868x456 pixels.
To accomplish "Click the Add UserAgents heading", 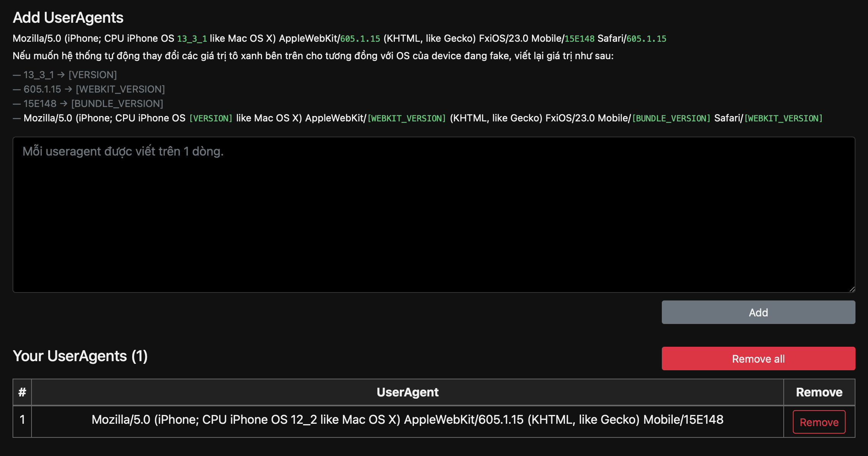I will tap(68, 17).
